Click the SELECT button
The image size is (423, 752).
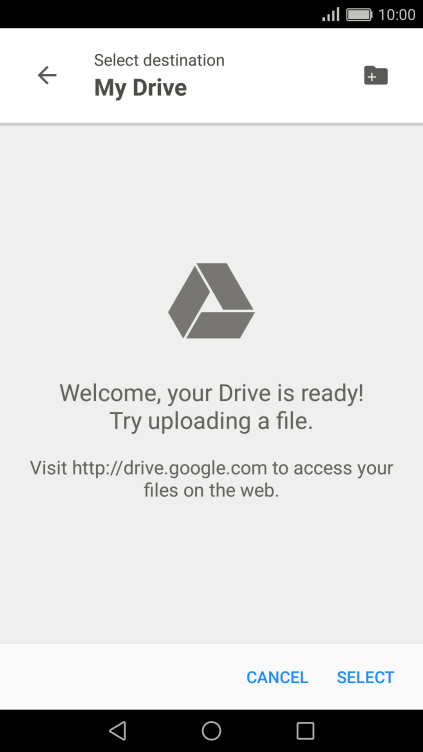click(365, 677)
